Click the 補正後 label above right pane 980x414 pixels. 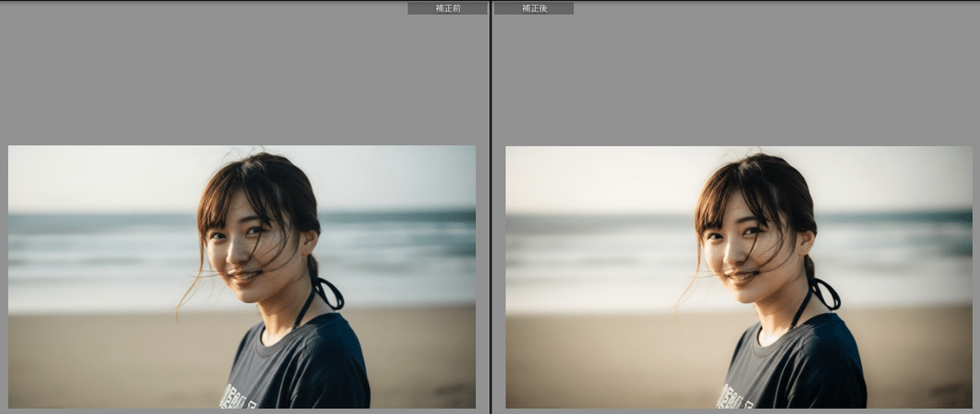coord(533,8)
